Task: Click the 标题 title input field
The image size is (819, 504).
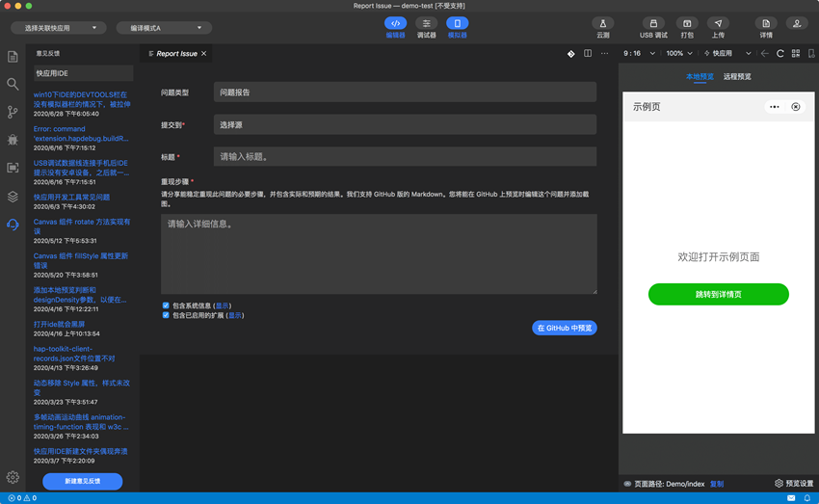Action: 405,157
